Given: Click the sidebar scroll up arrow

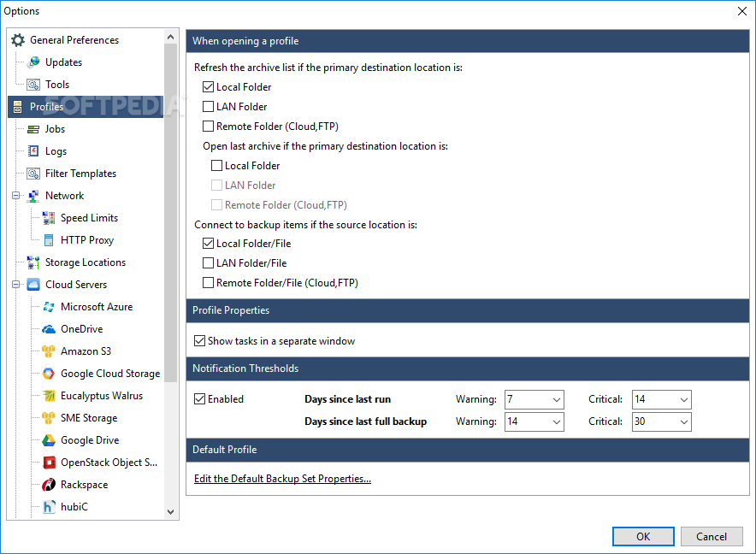Looking at the screenshot, I should tap(170, 37).
